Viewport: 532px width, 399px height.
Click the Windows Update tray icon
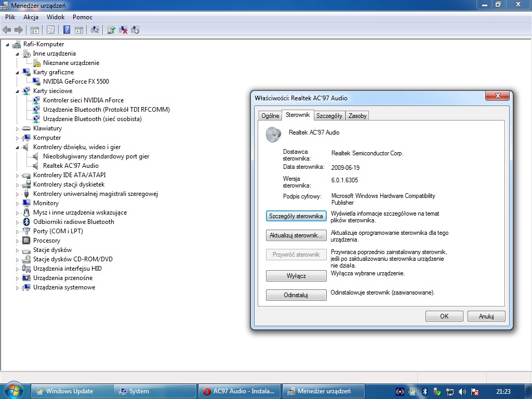pyautogui.click(x=412, y=392)
